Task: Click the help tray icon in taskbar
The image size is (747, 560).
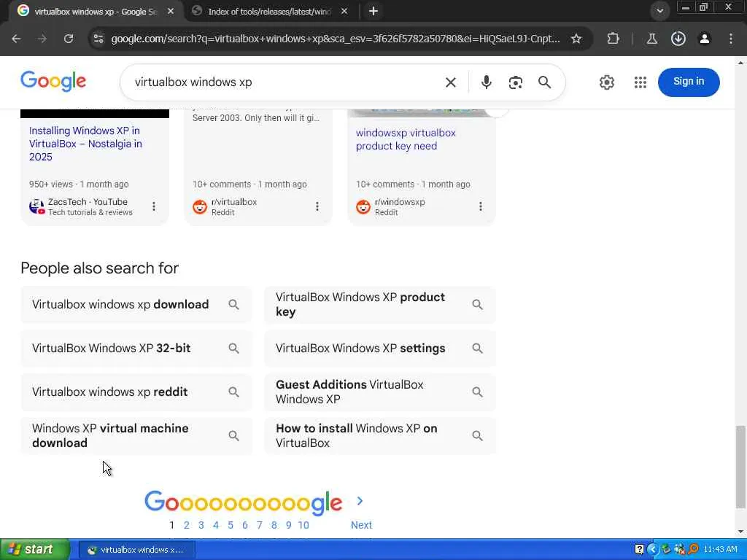Action: coord(639,550)
